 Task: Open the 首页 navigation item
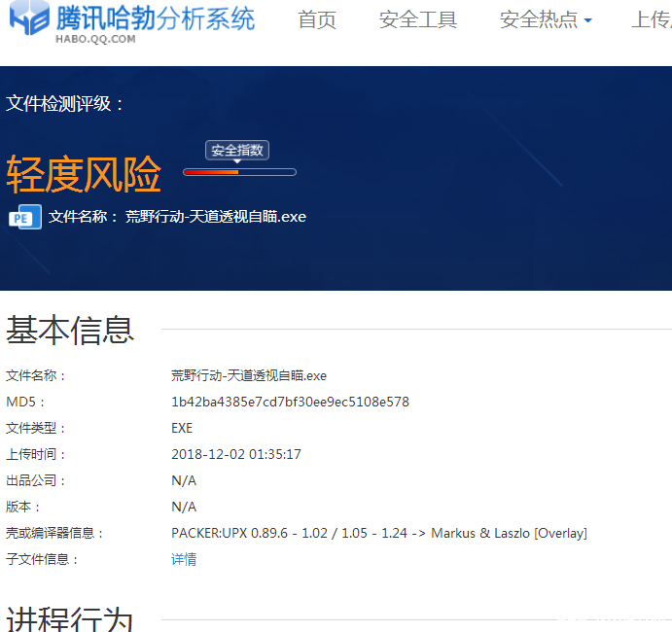317,19
